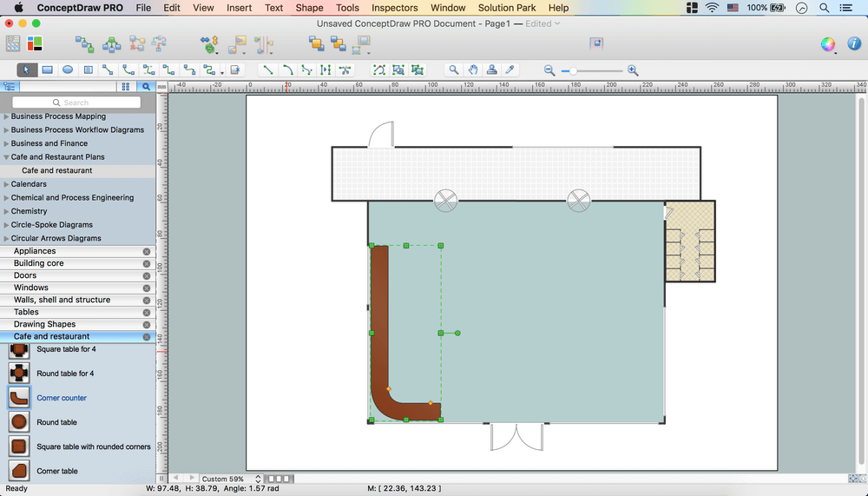Click the zoom out magnifier button
The image size is (868, 496).
point(549,70)
